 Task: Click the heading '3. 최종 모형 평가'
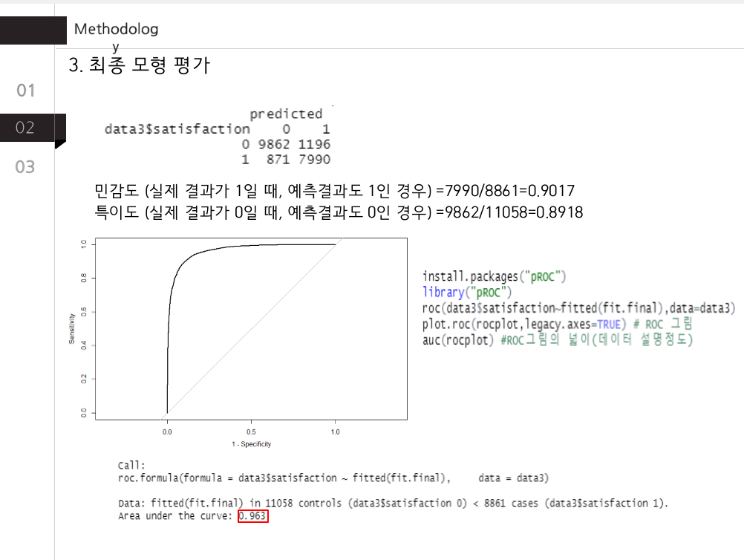click(x=139, y=65)
